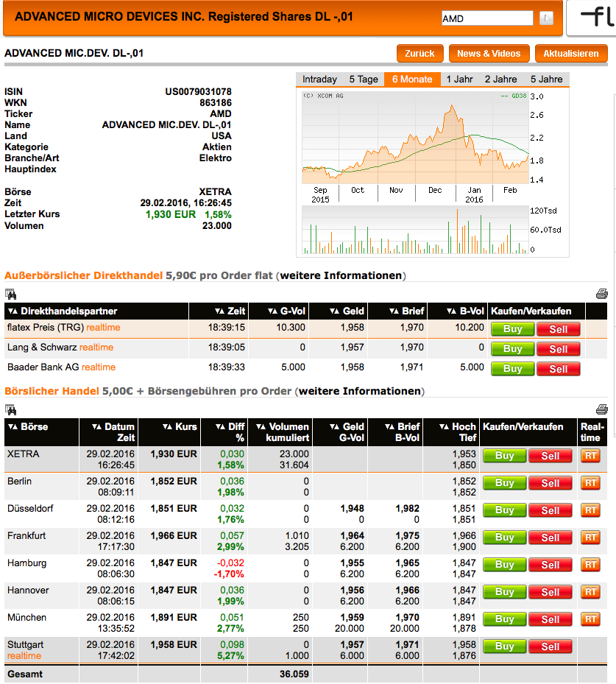
Task: Buy on XETRA exchange
Action: [504, 456]
